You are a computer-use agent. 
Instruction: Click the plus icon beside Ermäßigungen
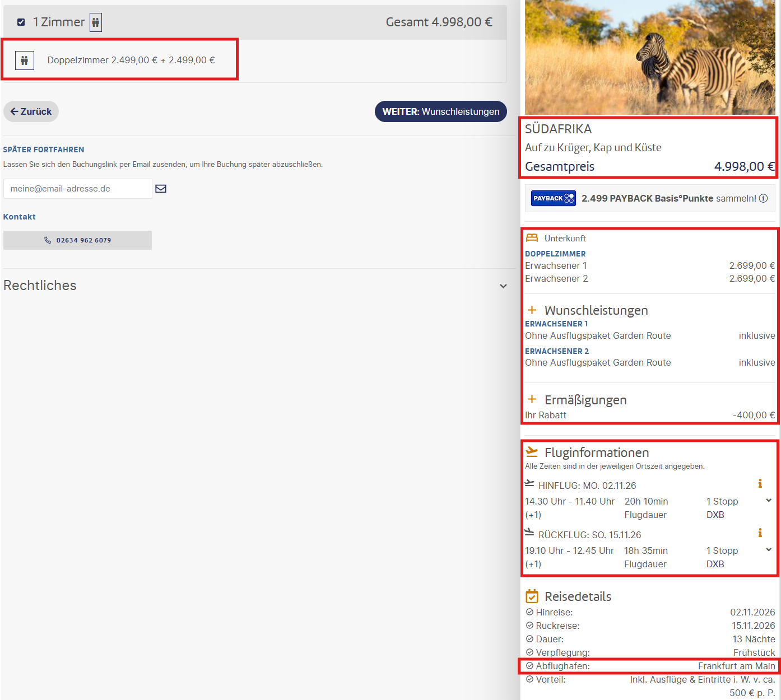click(532, 399)
